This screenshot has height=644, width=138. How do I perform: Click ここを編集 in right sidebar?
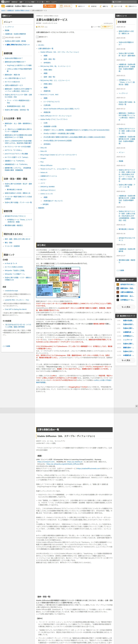click(120, 270)
